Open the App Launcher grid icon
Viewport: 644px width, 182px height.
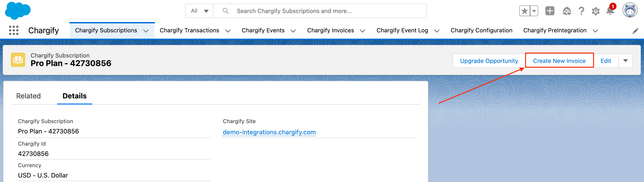[14, 30]
